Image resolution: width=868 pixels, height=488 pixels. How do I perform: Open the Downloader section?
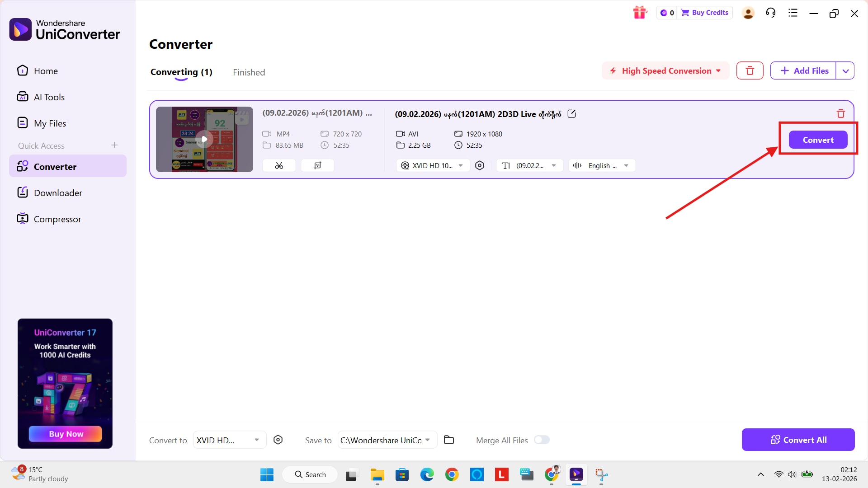(57, 192)
